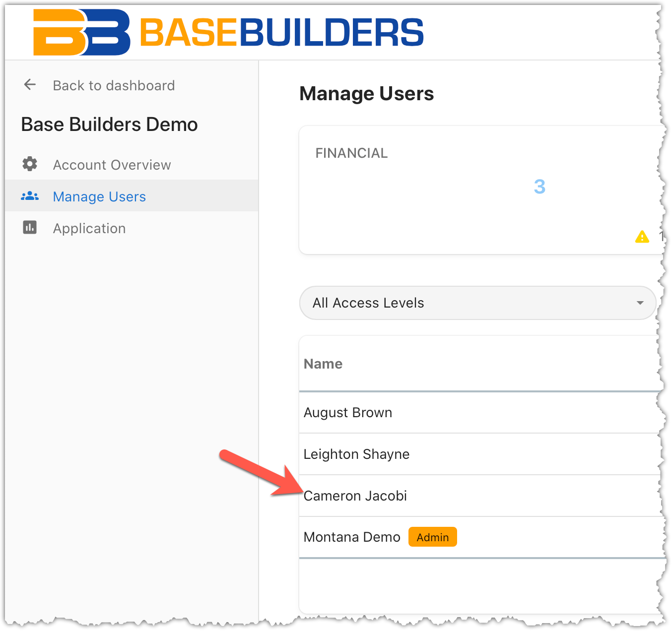The width and height of the screenshot is (672, 631).
Task: Click the back arrow icon
Action: pyautogui.click(x=30, y=85)
